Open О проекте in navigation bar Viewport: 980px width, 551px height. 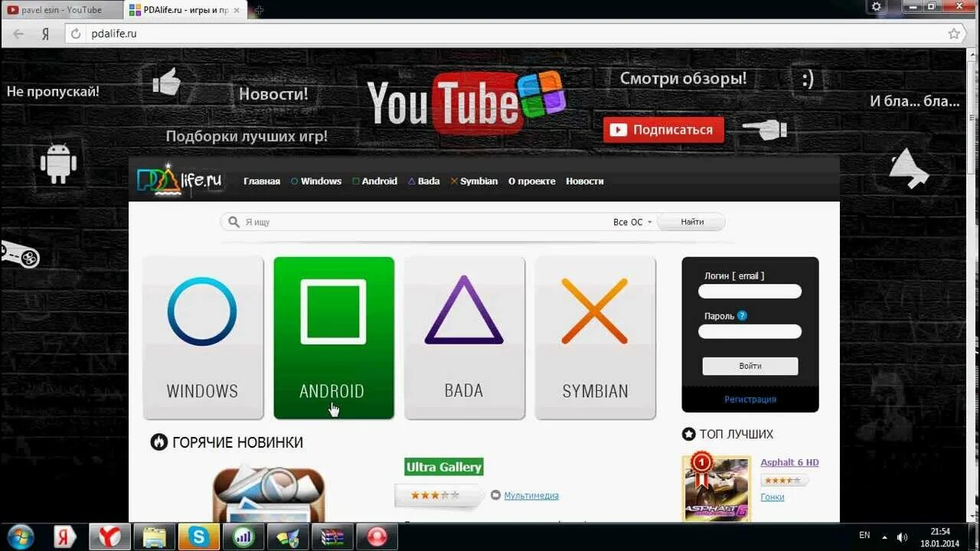tap(532, 181)
